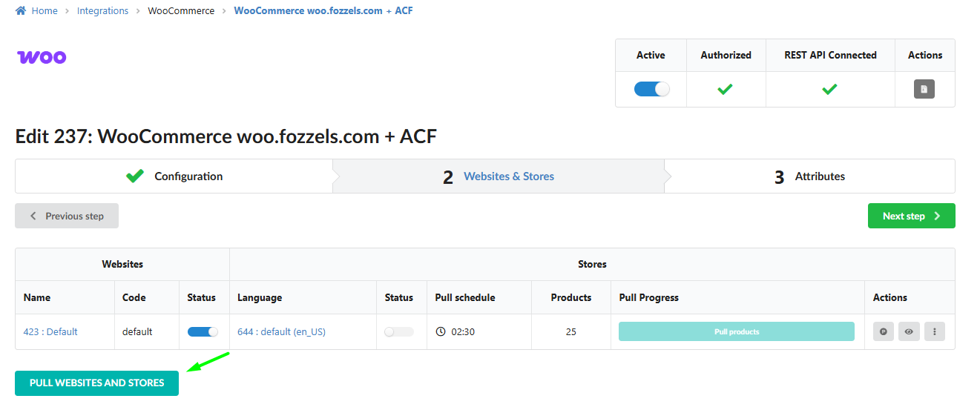Open the document action icon under Actions
Screen dimensions: 980x410
[924, 89]
